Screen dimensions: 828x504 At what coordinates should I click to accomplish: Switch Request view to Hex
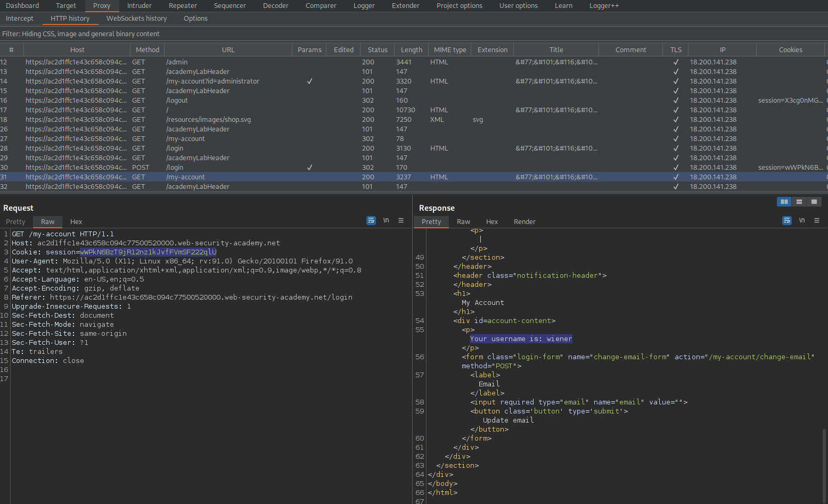[76, 222]
